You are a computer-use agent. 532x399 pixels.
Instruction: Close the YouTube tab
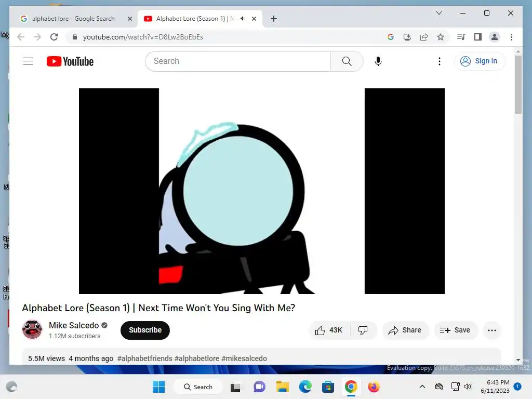click(x=254, y=19)
